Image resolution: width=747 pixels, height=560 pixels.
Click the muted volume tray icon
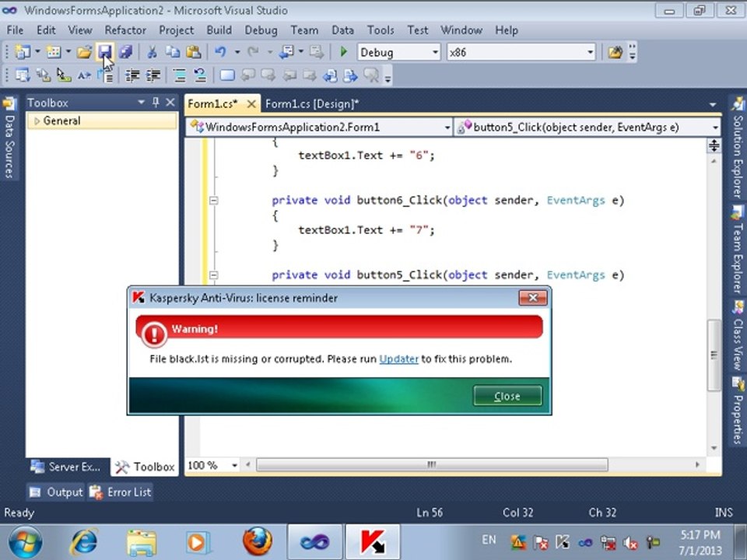tap(631, 542)
